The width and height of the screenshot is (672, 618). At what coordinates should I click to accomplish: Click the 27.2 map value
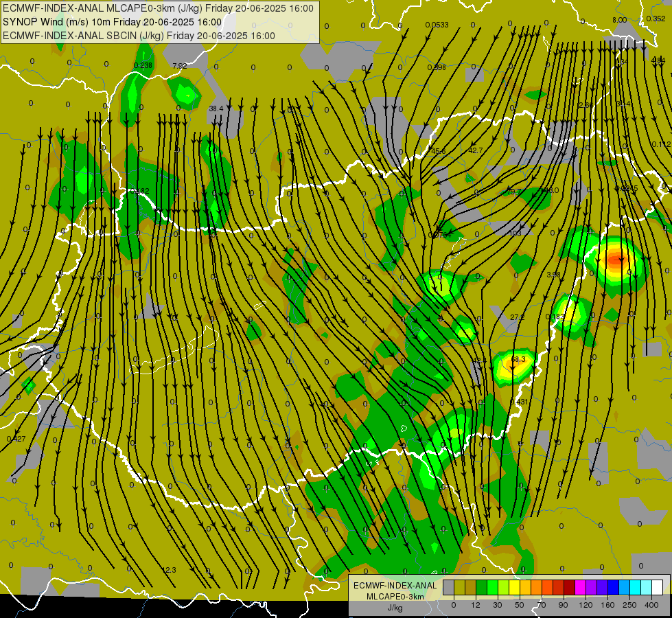[x=518, y=317]
